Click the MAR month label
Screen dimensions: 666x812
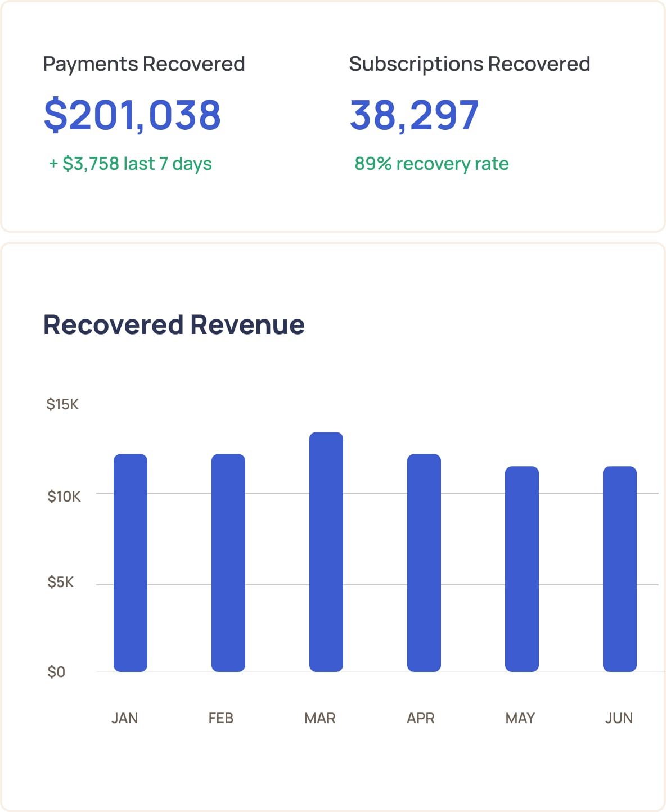pos(320,718)
